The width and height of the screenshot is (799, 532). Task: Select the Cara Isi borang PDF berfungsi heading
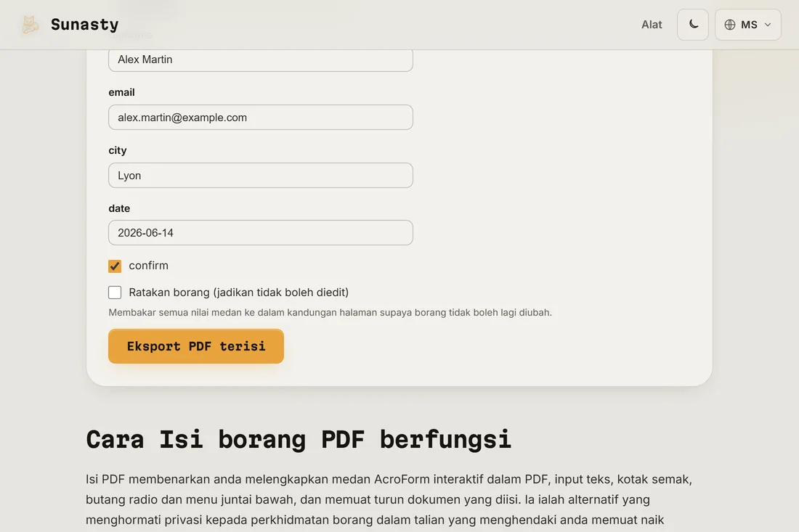[298, 439]
